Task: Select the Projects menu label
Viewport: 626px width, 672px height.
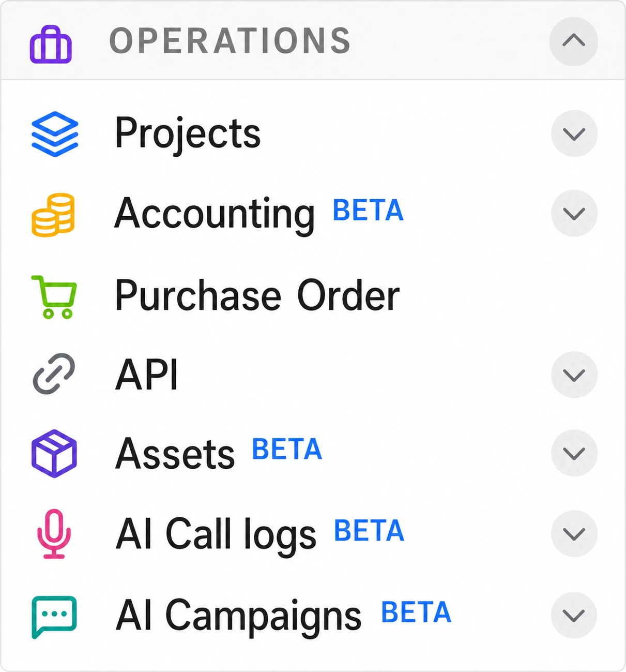Action: (188, 133)
